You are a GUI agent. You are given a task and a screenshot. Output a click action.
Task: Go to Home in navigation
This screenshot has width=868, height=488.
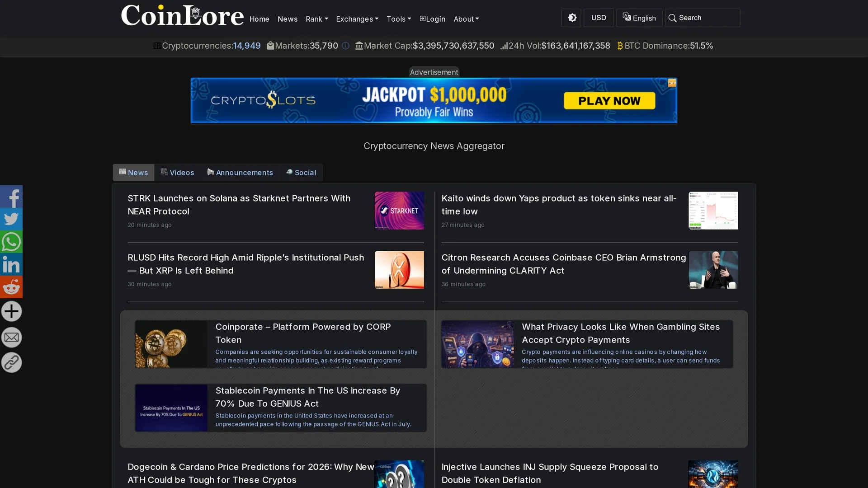point(259,19)
